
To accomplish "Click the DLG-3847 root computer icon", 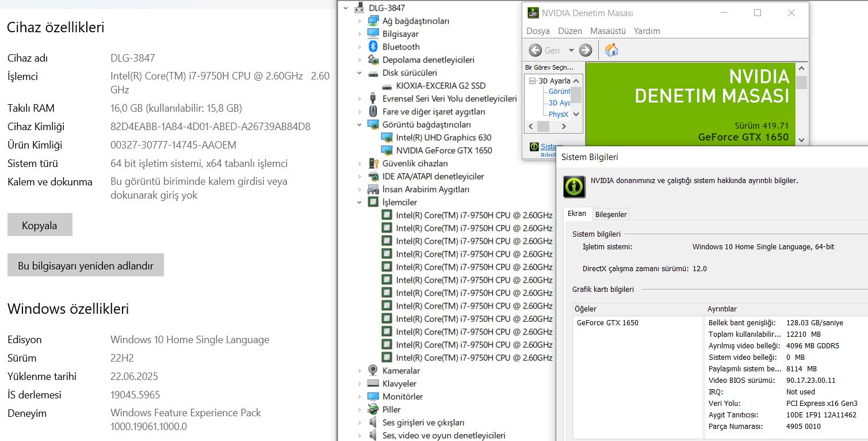I will (x=359, y=8).
